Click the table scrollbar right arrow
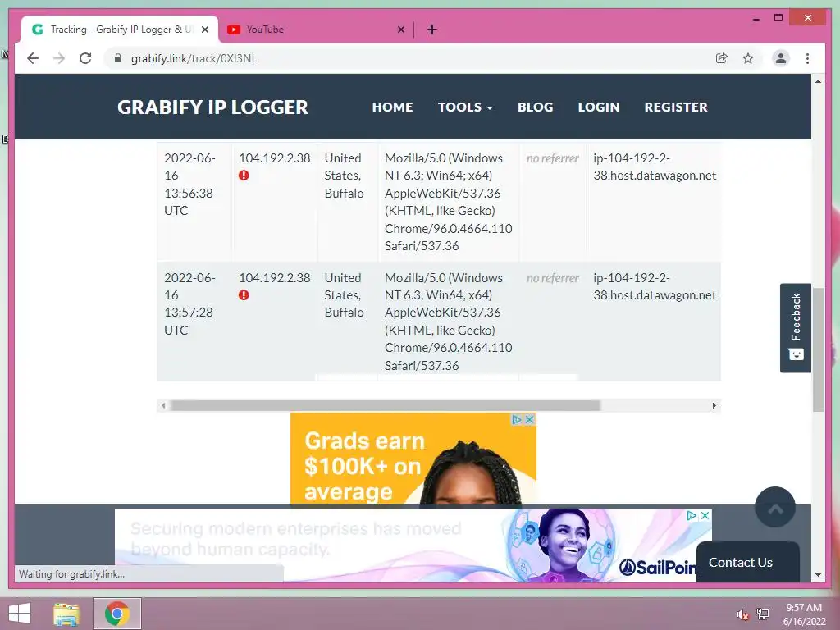Viewport: 840px width, 630px height. pos(714,405)
